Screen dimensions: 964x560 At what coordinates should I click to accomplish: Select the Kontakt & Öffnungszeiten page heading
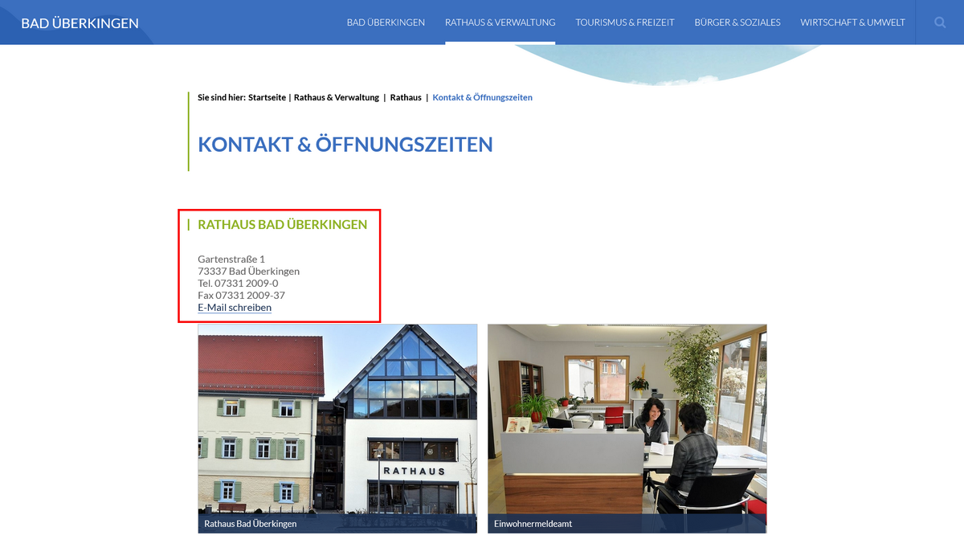coord(345,145)
